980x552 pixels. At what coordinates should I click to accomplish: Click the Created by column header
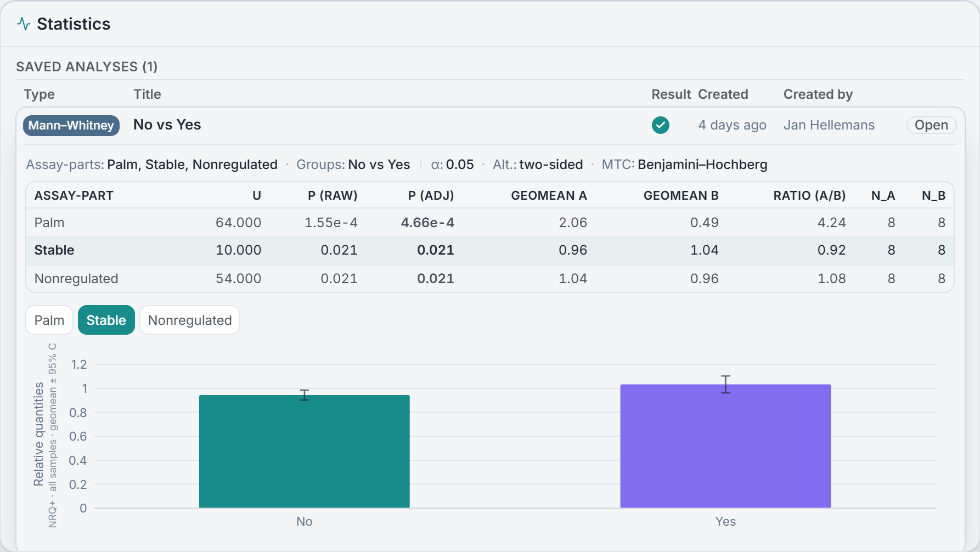click(818, 94)
